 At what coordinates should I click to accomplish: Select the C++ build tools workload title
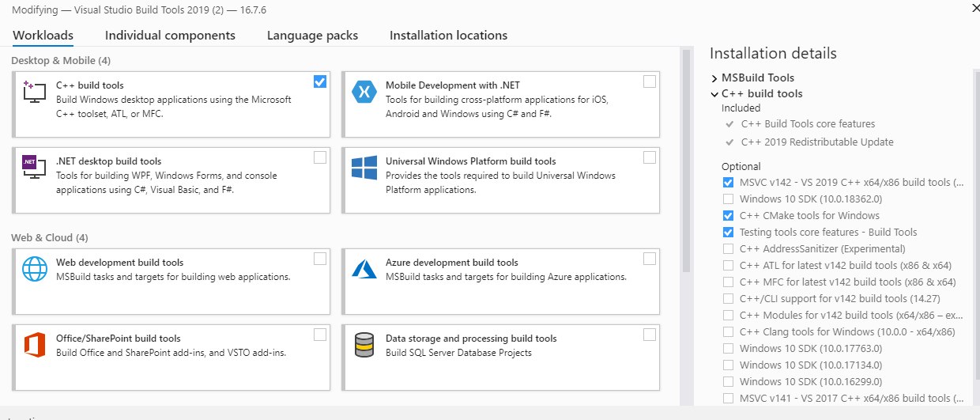[x=90, y=85]
